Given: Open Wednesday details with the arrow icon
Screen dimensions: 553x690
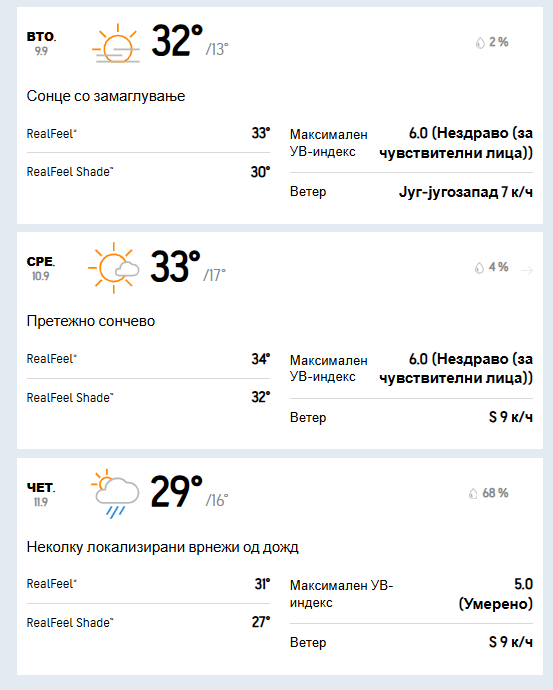Looking at the screenshot, I should pos(527,270).
